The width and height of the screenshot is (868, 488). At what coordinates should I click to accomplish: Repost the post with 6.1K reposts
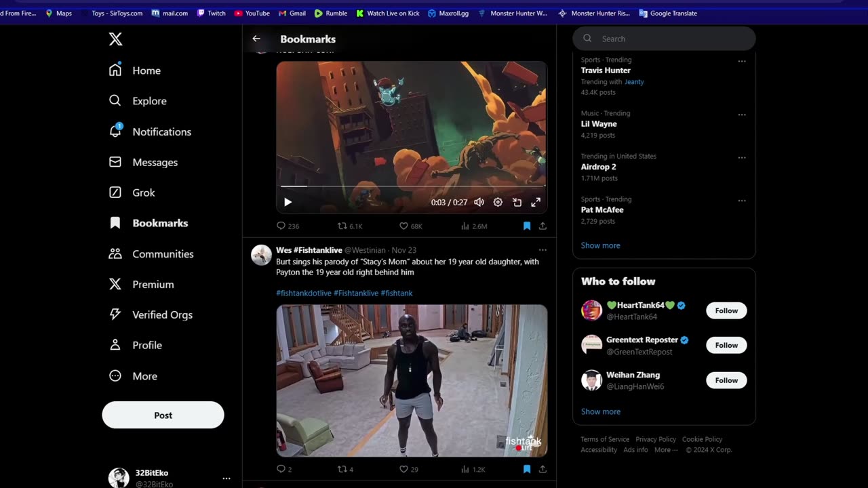coord(350,226)
